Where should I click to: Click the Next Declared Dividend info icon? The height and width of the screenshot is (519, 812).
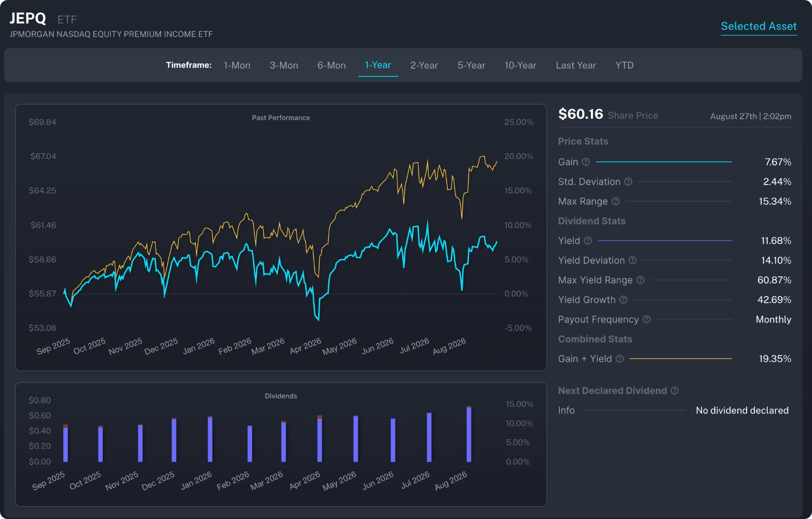(x=675, y=391)
